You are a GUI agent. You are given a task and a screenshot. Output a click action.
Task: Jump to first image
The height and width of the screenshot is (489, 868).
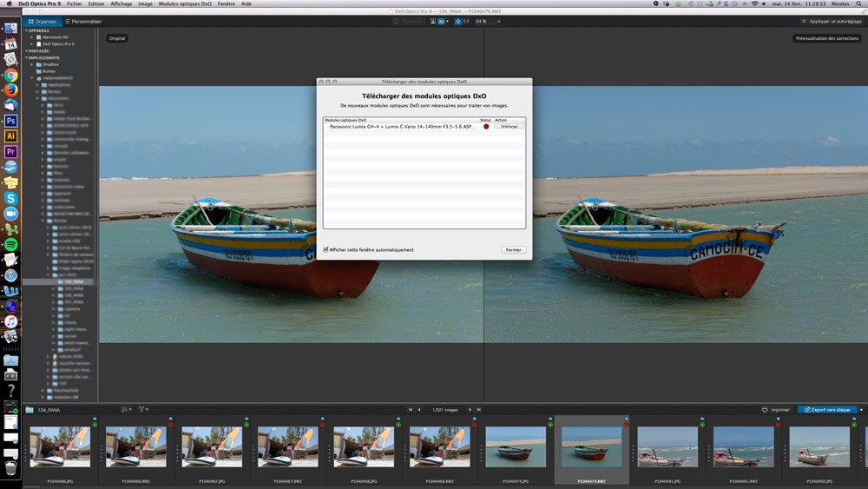click(411, 410)
